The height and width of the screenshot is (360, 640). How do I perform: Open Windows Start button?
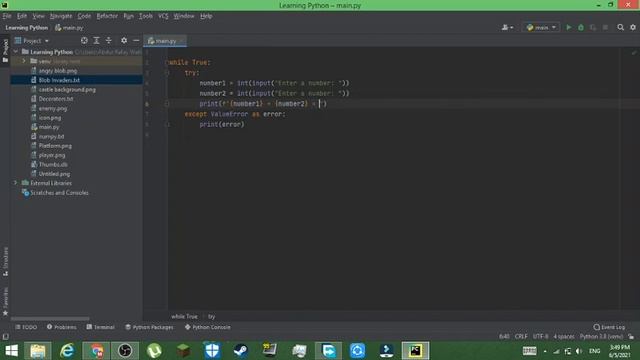(x=11, y=351)
